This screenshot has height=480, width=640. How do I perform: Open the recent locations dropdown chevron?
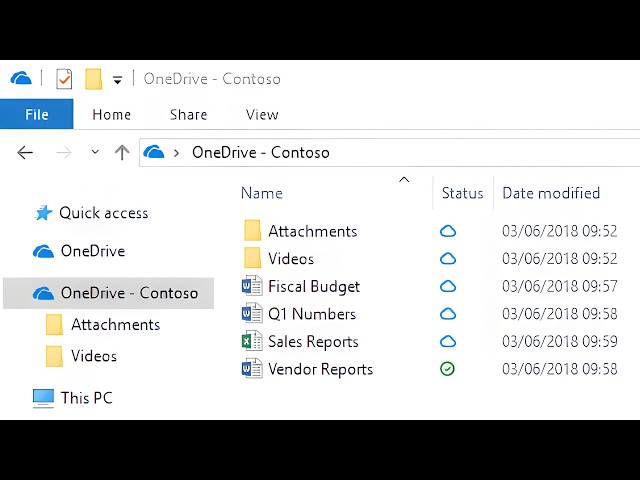(95, 152)
